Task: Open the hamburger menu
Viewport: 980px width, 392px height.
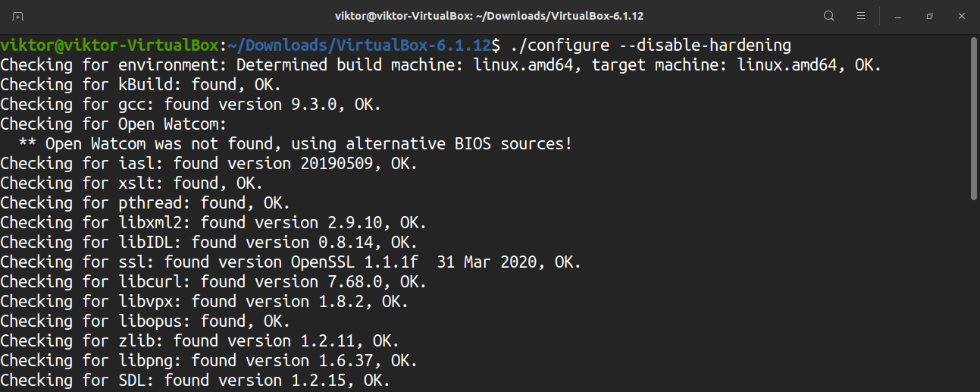Action: [861, 16]
